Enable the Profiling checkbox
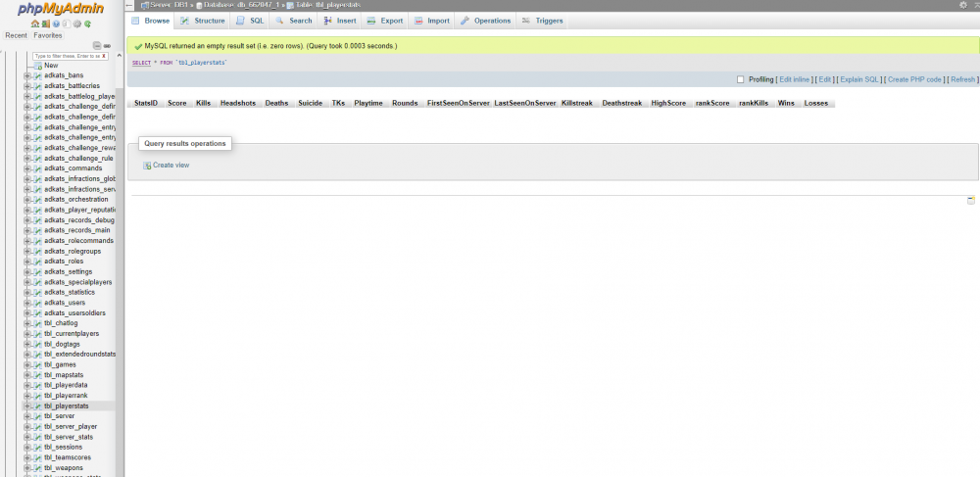This screenshot has width=980, height=477. pos(741,79)
